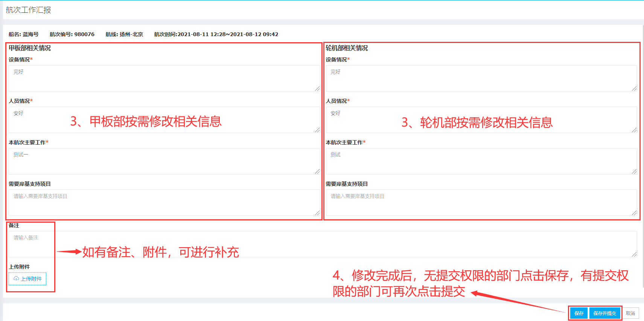Select the 航次时间 date range text
This screenshot has height=321, width=644.
(x=216, y=34)
